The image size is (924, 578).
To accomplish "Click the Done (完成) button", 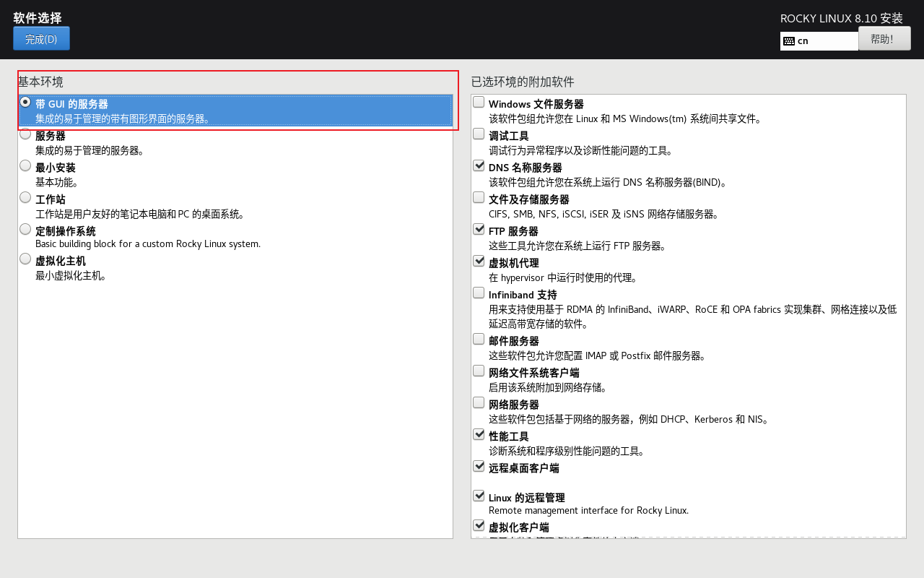I will (41, 39).
